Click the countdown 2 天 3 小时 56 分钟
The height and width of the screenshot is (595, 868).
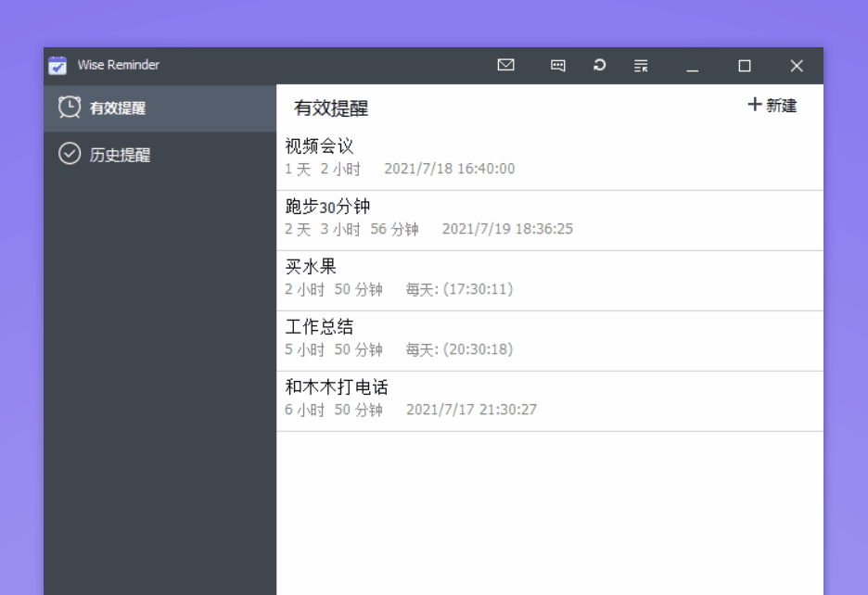point(351,229)
